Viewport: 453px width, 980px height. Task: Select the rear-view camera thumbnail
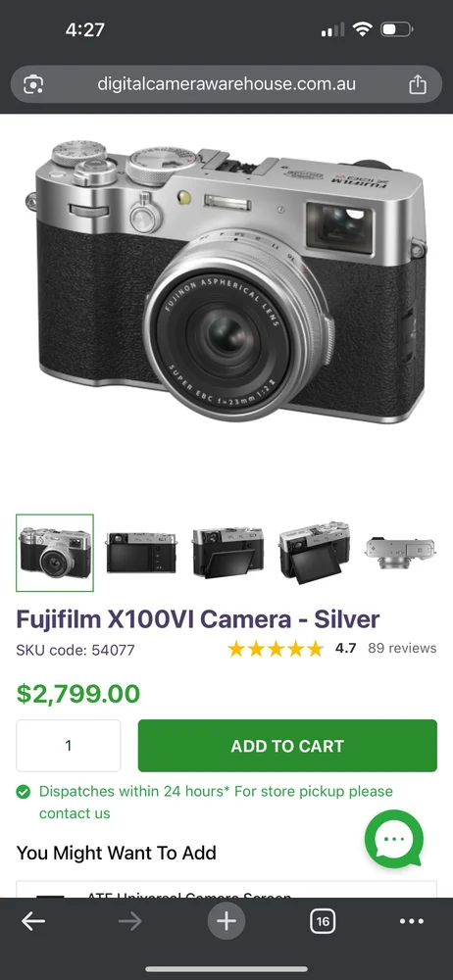141,553
